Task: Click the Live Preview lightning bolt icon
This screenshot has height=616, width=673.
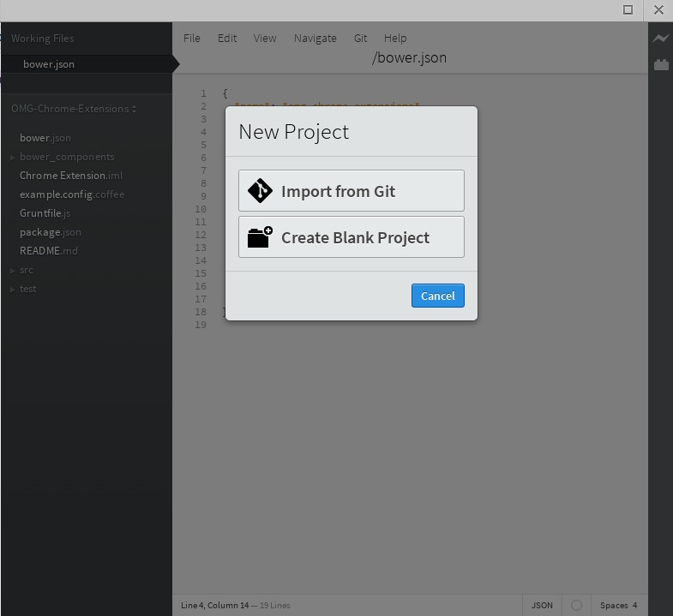Action: 660,39
